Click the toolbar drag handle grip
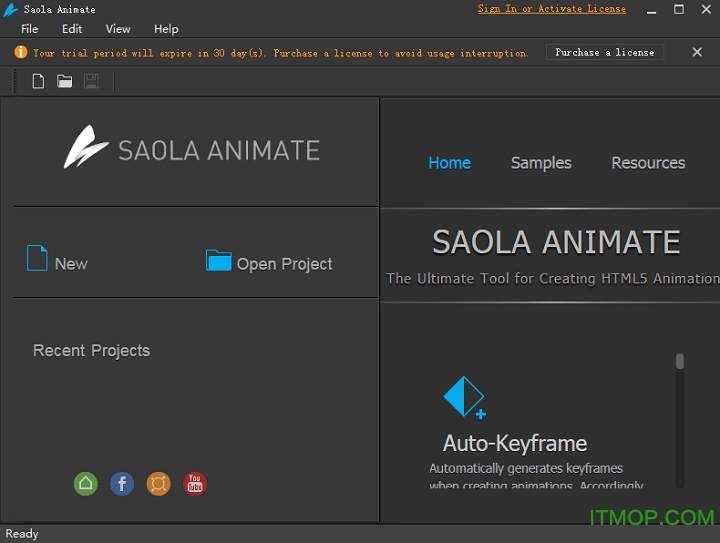This screenshot has height=543, width=720. 15,81
